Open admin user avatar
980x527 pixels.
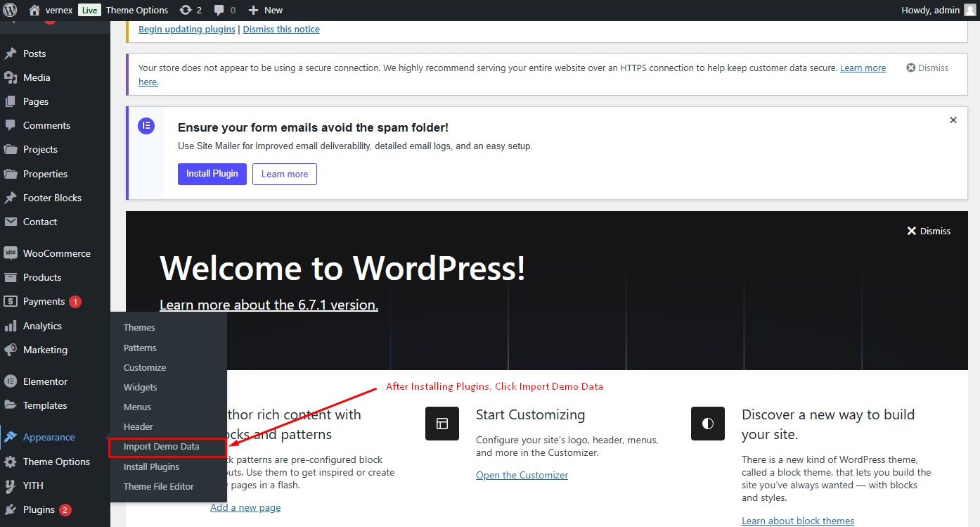(x=969, y=10)
